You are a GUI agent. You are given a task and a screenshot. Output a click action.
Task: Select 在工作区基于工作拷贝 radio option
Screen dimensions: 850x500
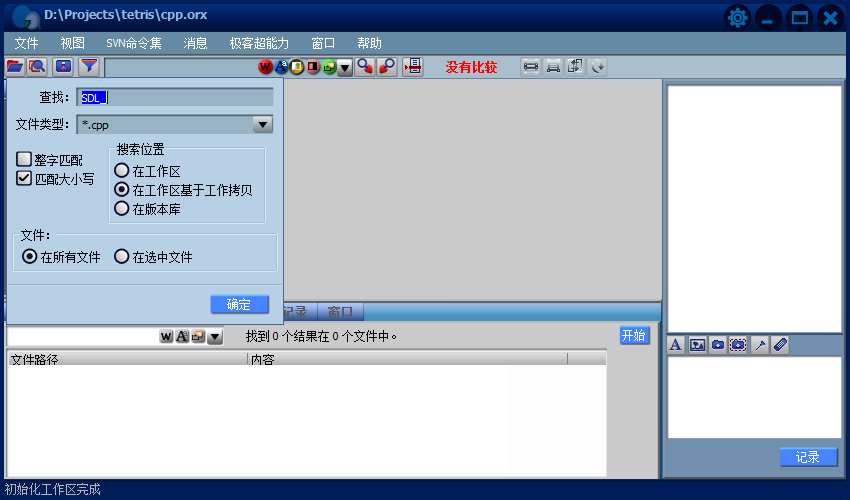coord(122,189)
